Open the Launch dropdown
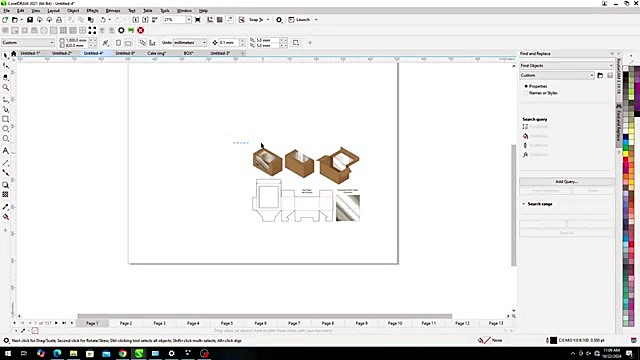The height and width of the screenshot is (360, 640). [316, 20]
